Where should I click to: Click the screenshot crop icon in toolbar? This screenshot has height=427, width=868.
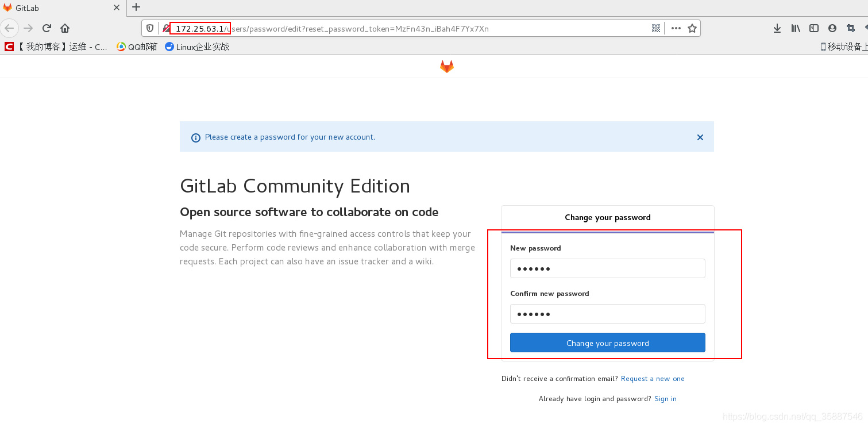click(x=851, y=28)
